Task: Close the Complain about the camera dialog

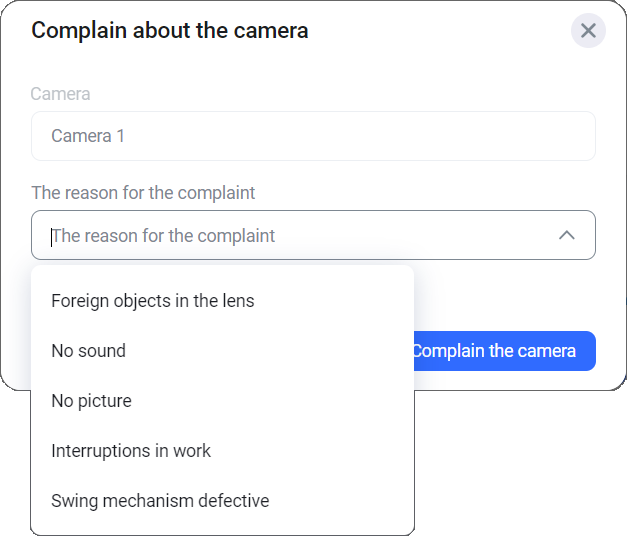Action: point(588,31)
